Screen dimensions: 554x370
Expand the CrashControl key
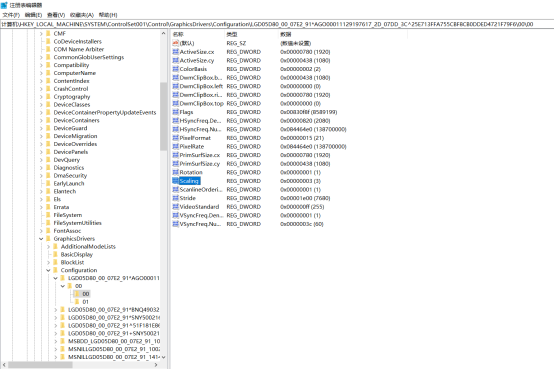(41, 89)
